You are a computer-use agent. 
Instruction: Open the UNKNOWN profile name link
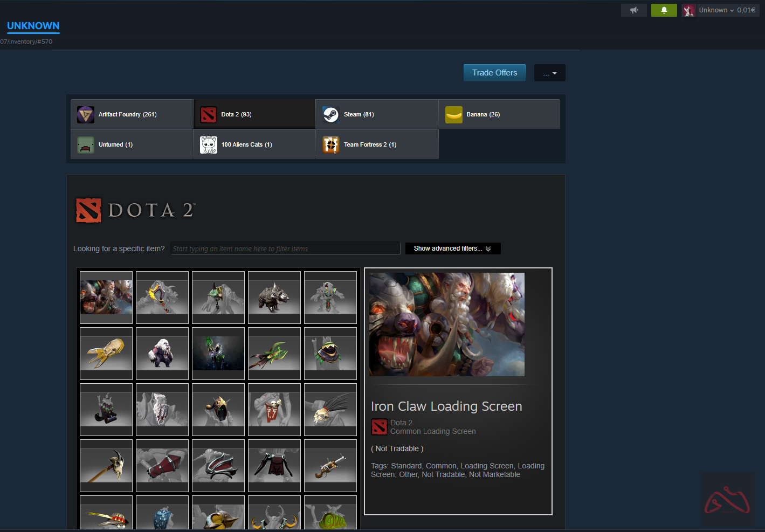[x=33, y=26]
